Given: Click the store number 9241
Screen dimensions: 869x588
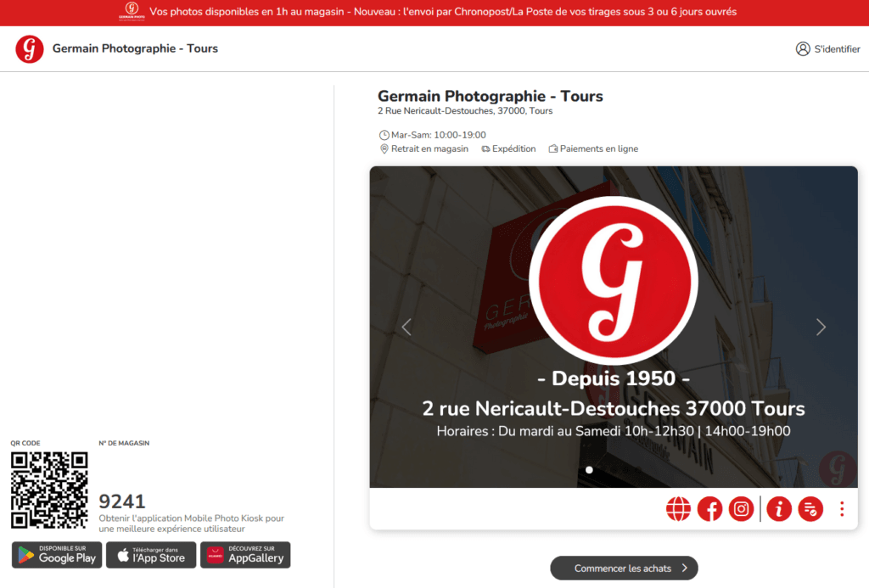Looking at the screenshot, I should tap(122, 501).
